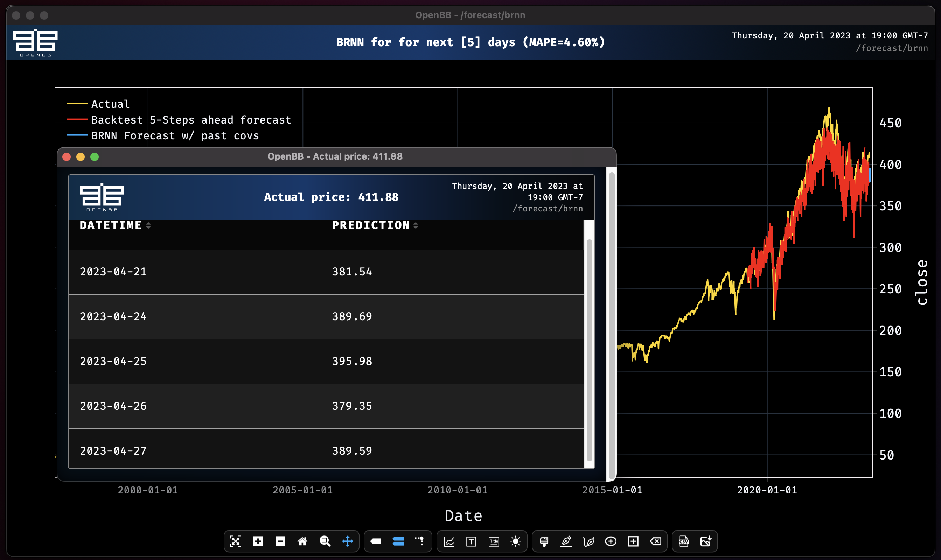Click the add text 'T' icon
The image size is (941, 560).
[x=471, y=541]
